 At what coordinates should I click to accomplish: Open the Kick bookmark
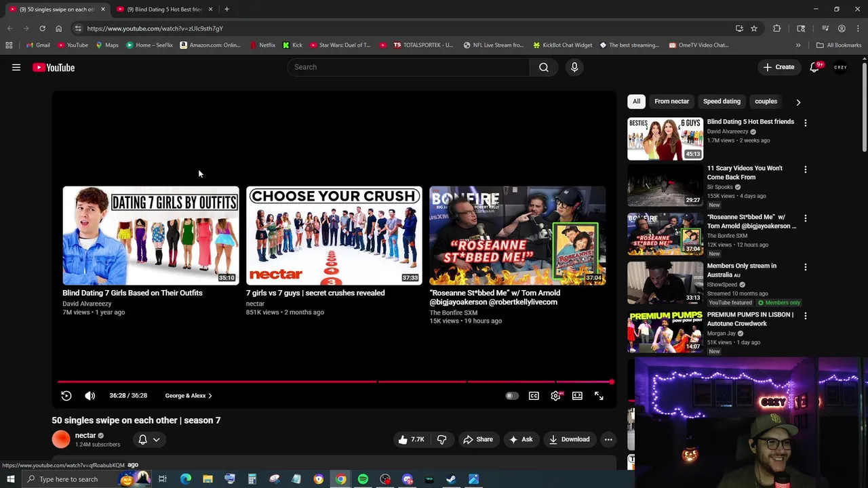point(292,45)
